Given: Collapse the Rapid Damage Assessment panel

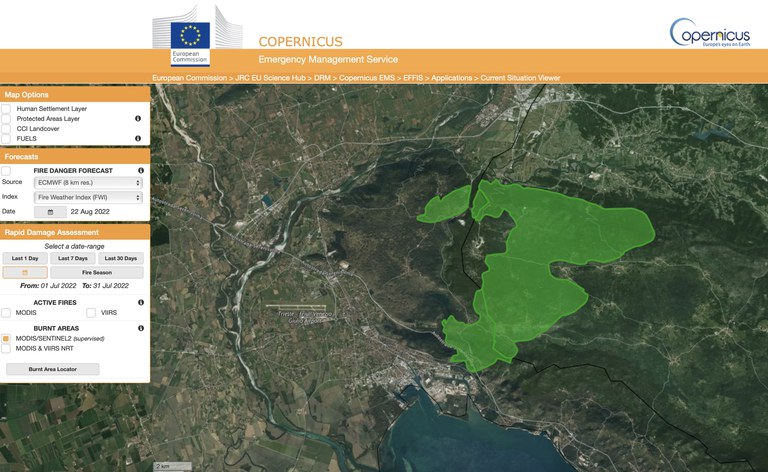Looking at the screenshot, I should coord(75,232).
